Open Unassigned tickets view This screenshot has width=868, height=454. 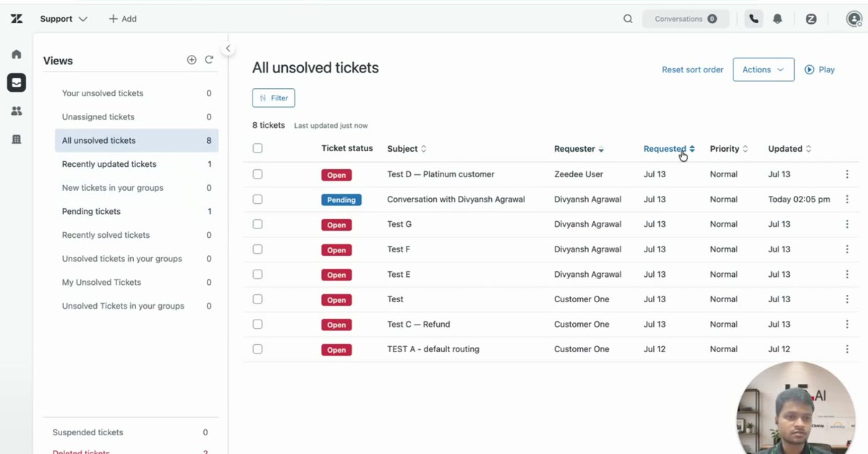pos(137,117)
